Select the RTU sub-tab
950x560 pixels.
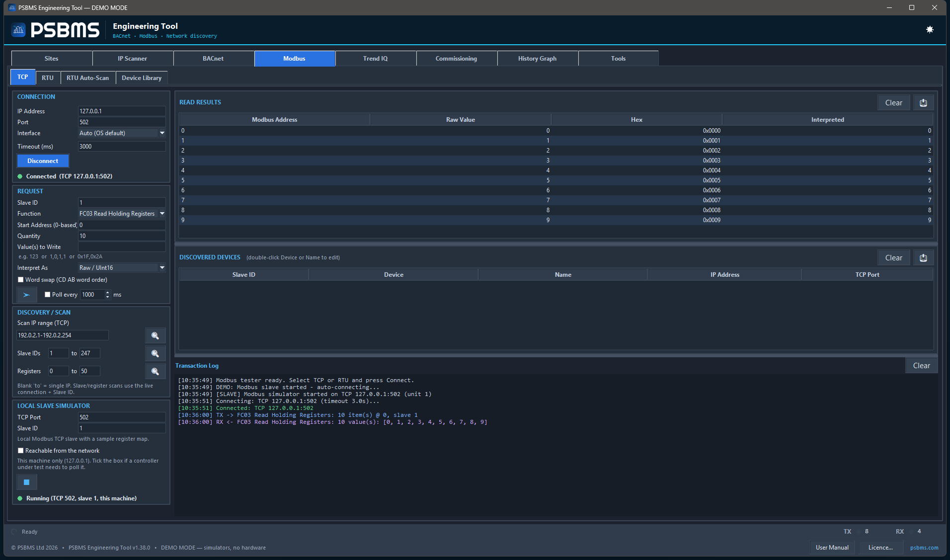pyautogui.click(x=48, y=78)
